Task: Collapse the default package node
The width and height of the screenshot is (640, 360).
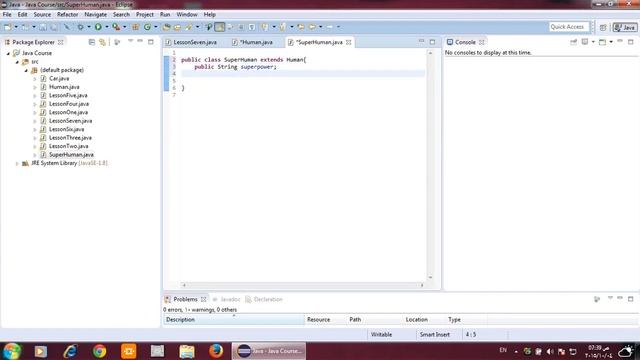Action: click(26, 70)
